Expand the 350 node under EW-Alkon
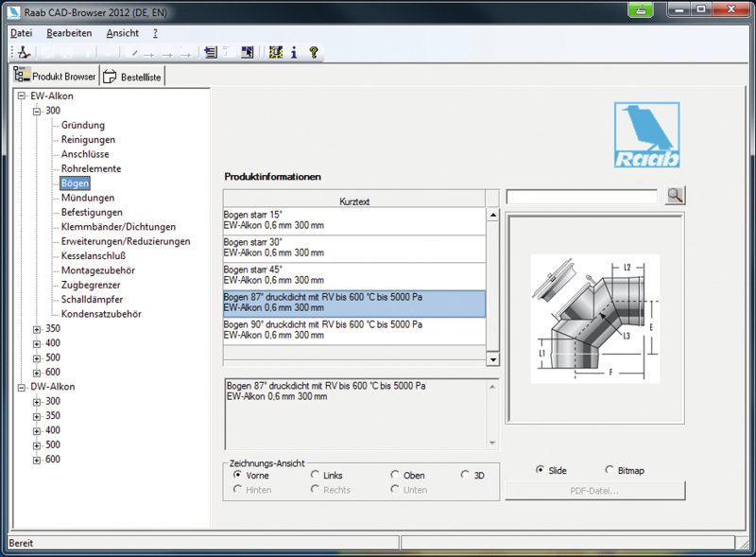Screen dimensions: 756x557 37,329
